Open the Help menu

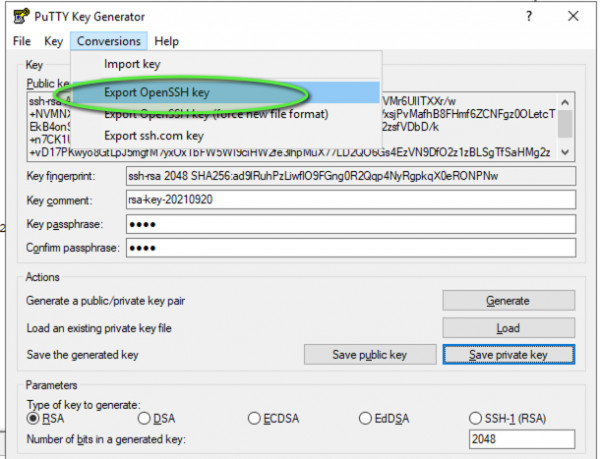coord(166,41)
